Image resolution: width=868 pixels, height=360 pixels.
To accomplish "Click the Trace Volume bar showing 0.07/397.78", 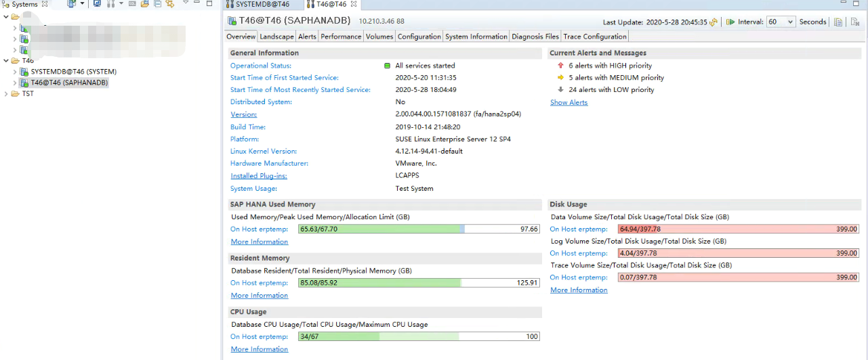I will click(x=739, y=277).
